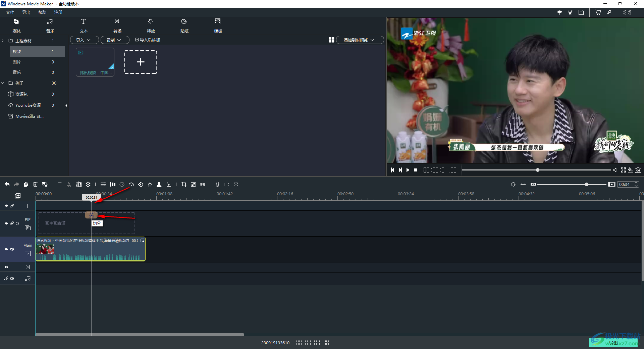Image resolution: width=644 pixels, height=349 pixels.
Task: Click the crop tool icon
Action: 184,184
